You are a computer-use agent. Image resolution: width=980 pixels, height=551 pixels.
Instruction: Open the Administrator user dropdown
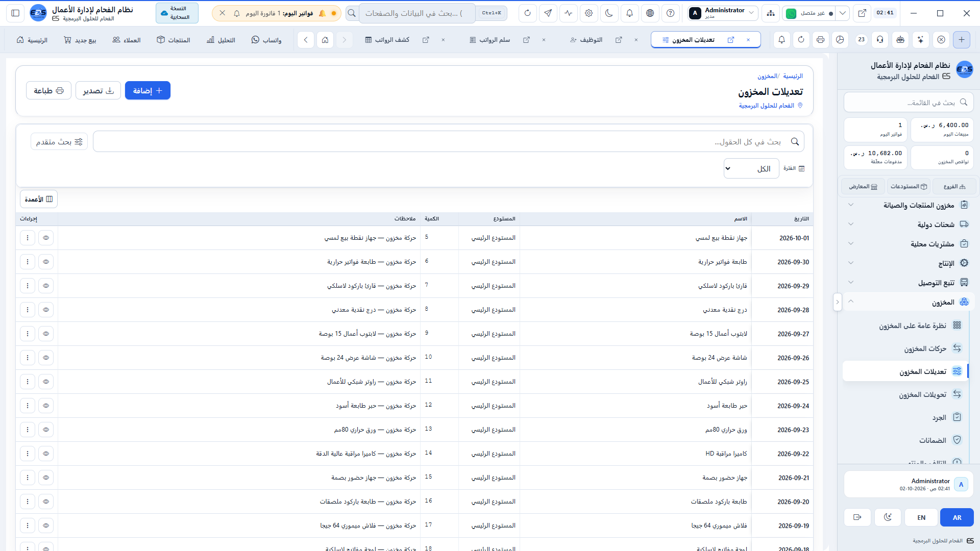pos(723,13)
